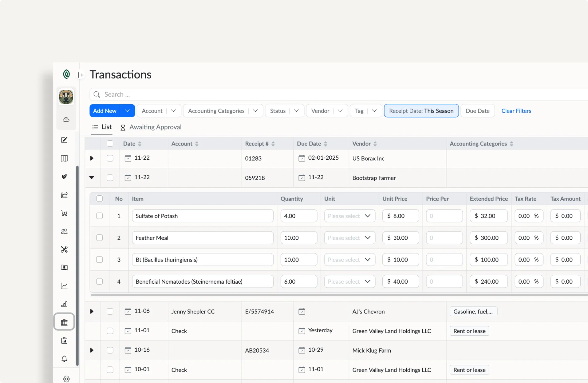Click the tools wrench icon in sidebar
Screen dimensions: 588x383
[64, 249]
